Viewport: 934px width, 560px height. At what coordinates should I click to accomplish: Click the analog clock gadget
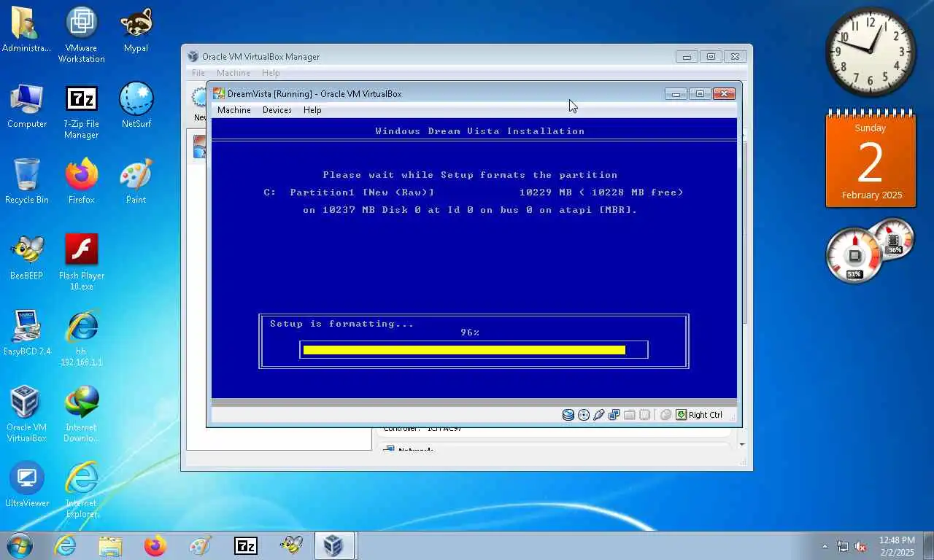tap(871, 52)
